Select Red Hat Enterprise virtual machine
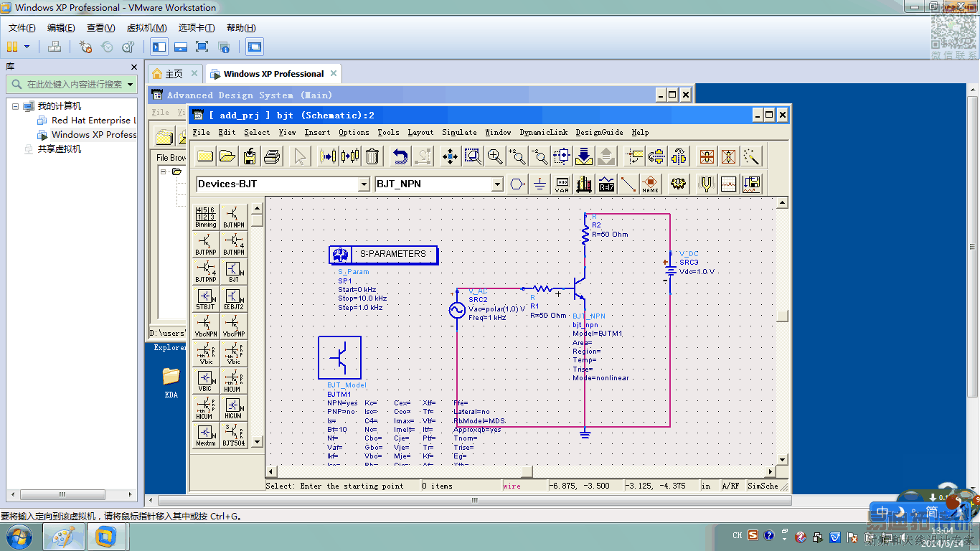This screenshot has width=980, height=551. 90,121
